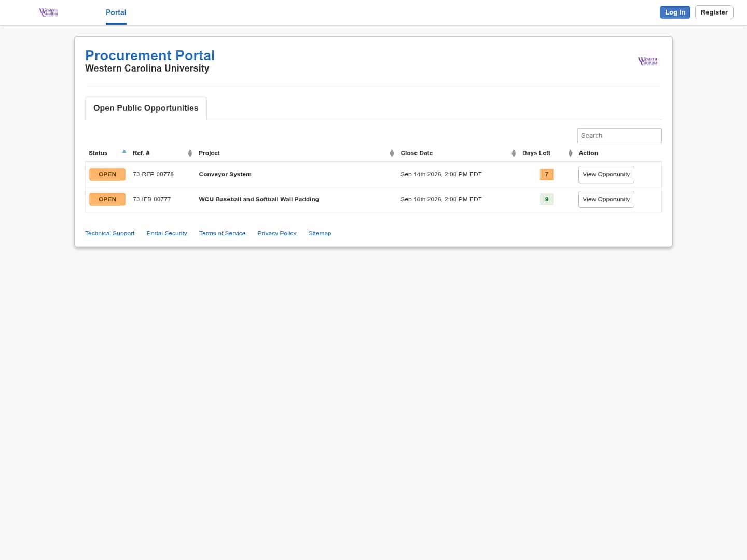The width and height of the screenshot is (747, 560).
Task: Click the Action column header
Action: [x=588, y=153]
